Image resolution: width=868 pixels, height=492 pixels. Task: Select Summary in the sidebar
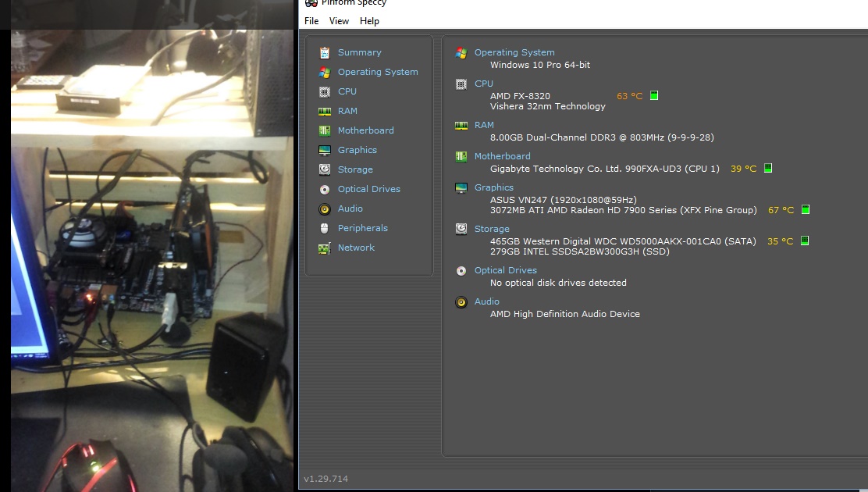click(x=360, y=52)
